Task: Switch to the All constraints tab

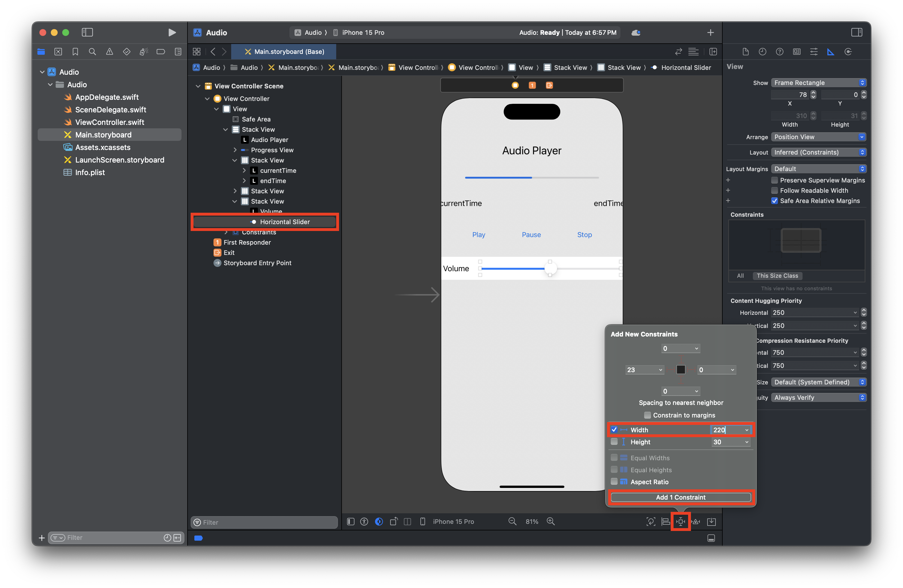Action: [740, 276]
